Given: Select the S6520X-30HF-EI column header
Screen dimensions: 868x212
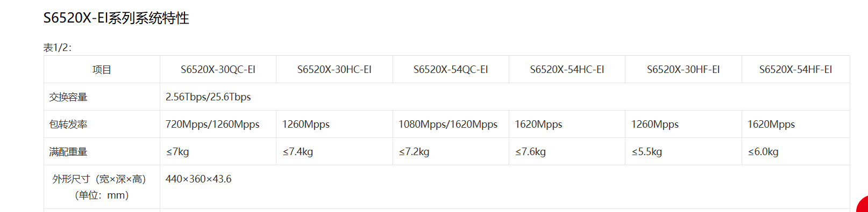Looking at the screenshot, I should [684, 69].
